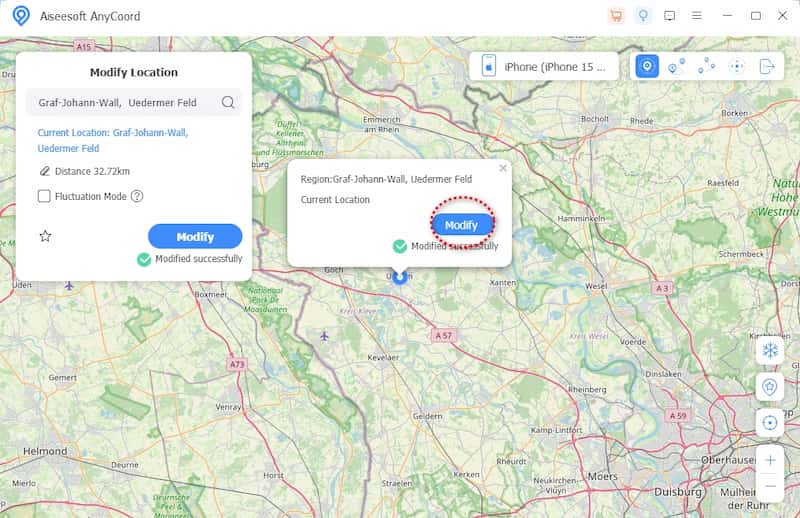Screen dimensions: 800x518
Task: Click the airport icon near Uden
Action: click(x=69, y=285)
